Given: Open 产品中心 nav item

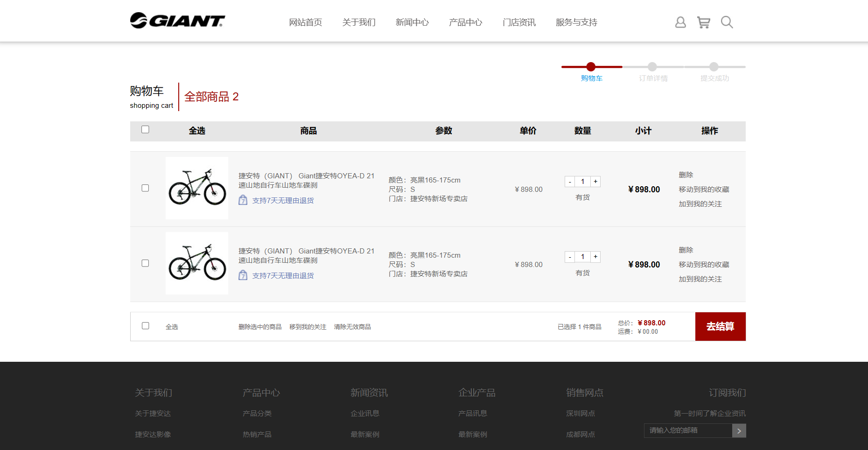Looking at the screenshot, I should coord(466,22).
